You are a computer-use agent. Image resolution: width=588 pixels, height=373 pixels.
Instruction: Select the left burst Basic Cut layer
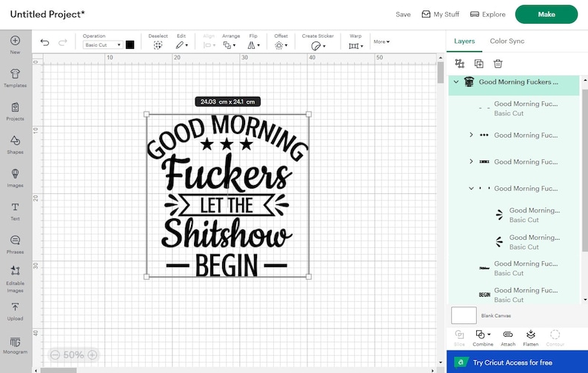click(514, 242)
